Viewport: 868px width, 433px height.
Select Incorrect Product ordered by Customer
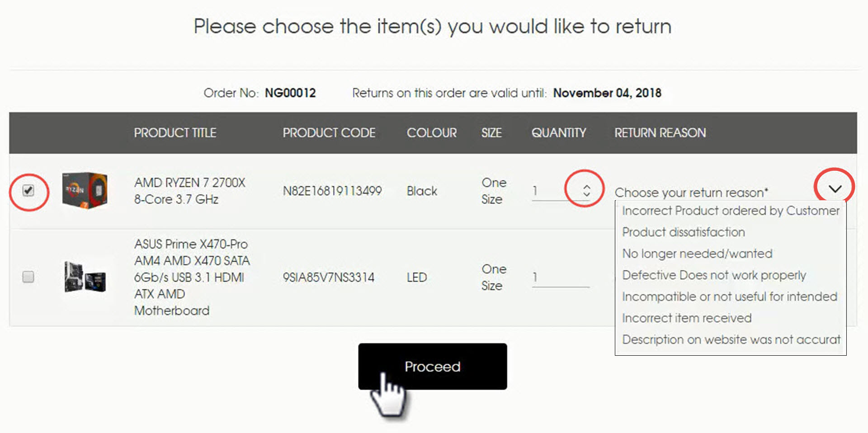731,211
